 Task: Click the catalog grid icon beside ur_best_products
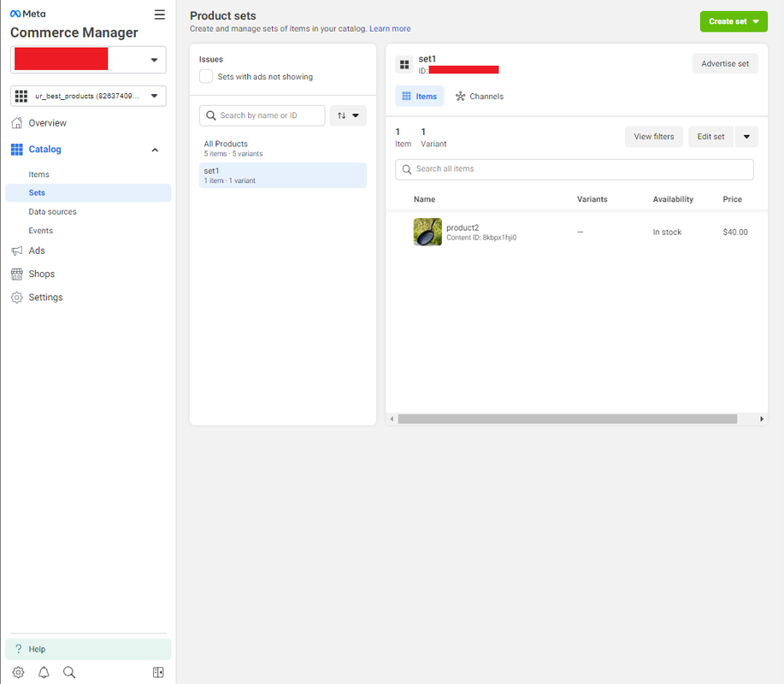21,96
